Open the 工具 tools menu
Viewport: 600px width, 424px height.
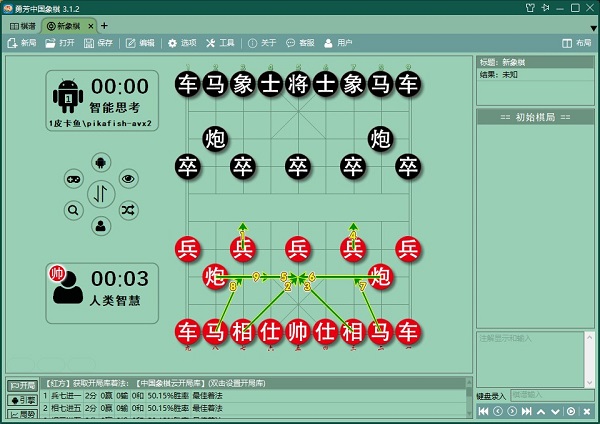click(220, 43)
